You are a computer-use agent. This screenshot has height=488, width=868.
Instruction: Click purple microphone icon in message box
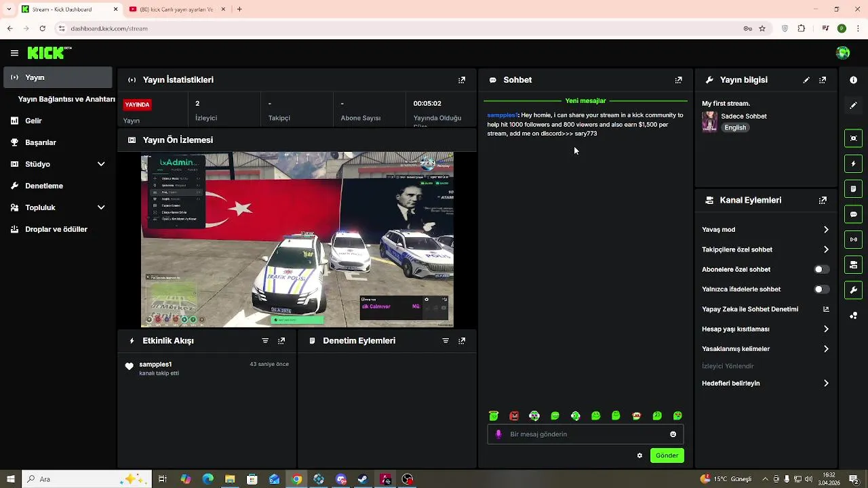click(498, 434)
